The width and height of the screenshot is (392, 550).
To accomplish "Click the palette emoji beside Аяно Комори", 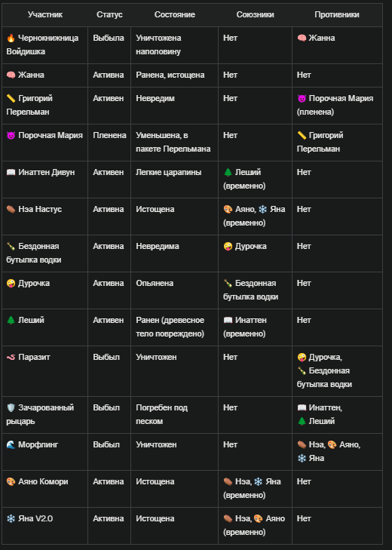I will point(11,481).
